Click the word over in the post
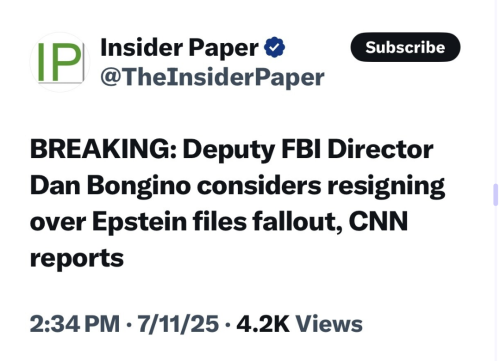The image size is (500, 361). coord(58,223)
